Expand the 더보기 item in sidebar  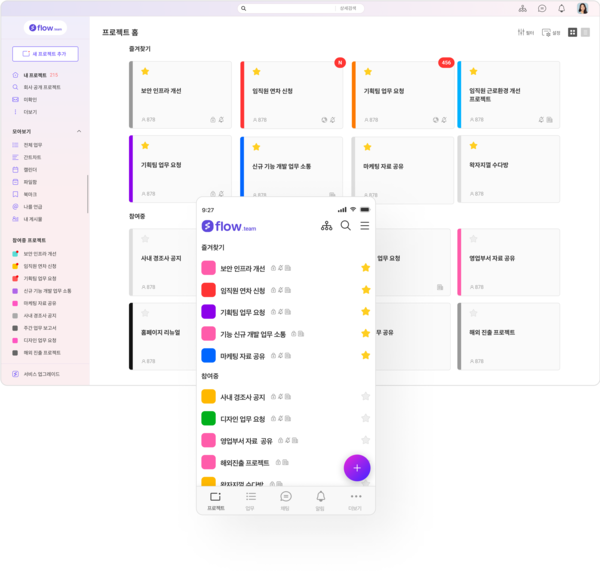click(x=30, y=111)
